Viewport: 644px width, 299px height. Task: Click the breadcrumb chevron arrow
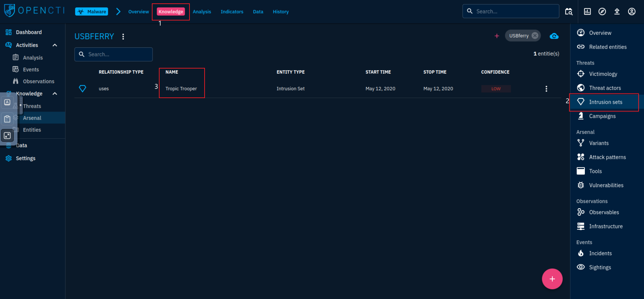[x=118, y=11]
